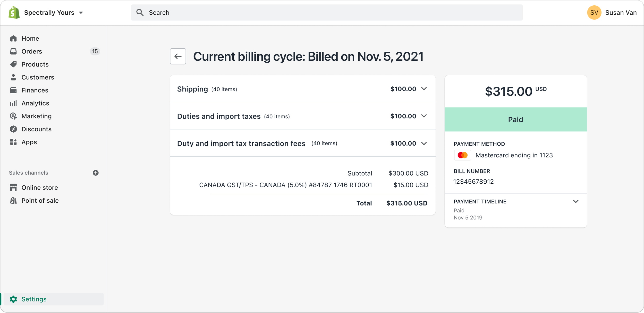644x313 pixels.
Task: Open the Susan Van account avatar
Action: coord(594,13)
